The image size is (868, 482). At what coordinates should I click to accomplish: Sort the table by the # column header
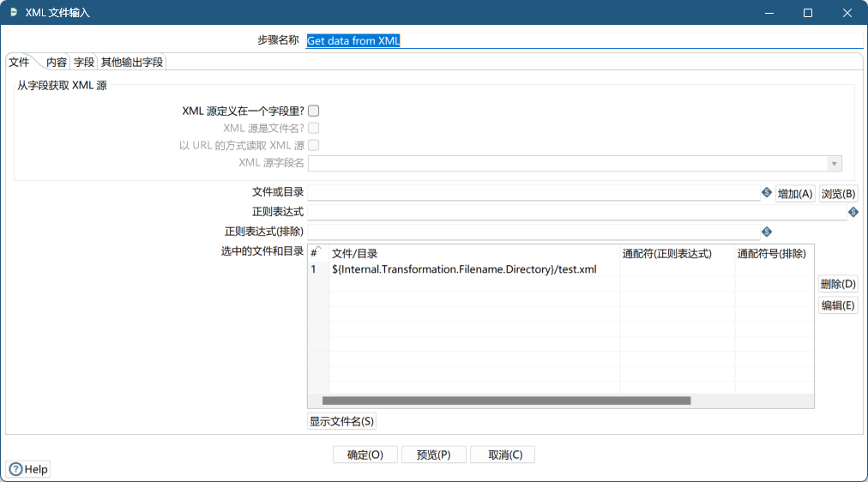coord(315,253)
